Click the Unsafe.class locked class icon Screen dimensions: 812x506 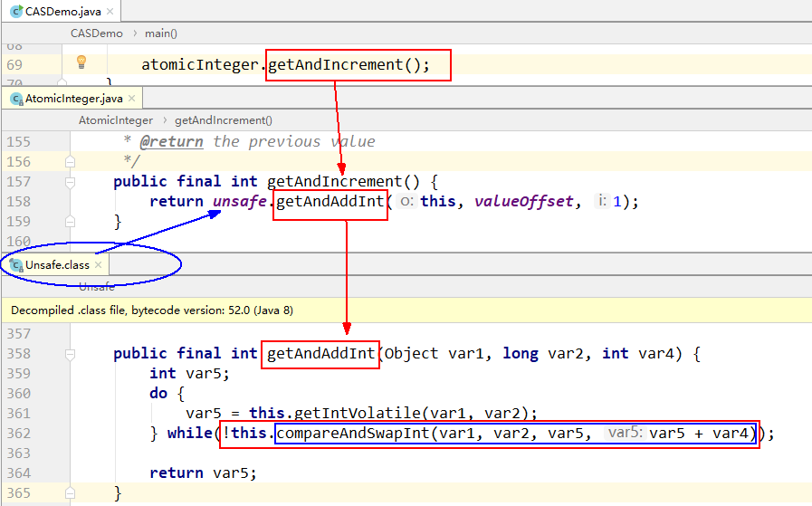[x=16, y=265]
